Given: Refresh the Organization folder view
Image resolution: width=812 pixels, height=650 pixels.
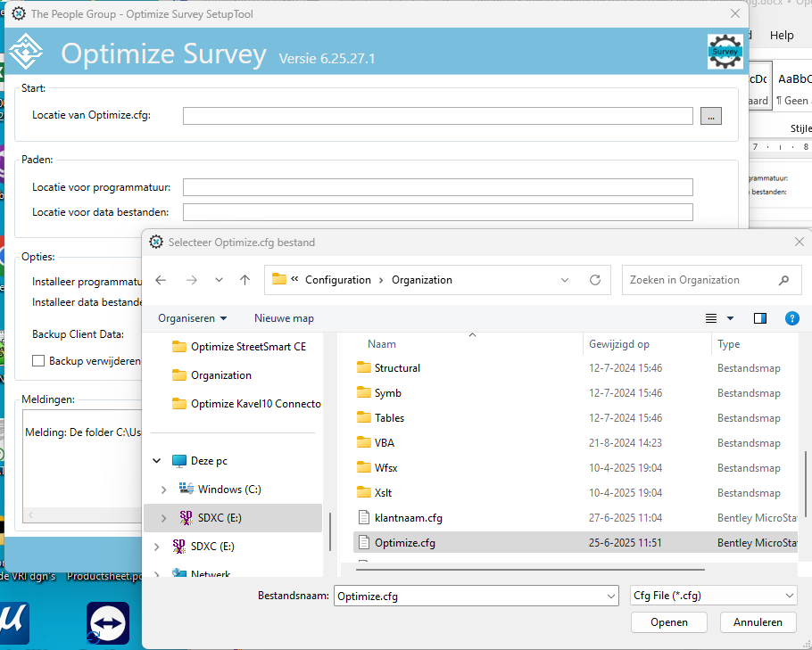Looking at the screenshot, I should pos(595,280).
